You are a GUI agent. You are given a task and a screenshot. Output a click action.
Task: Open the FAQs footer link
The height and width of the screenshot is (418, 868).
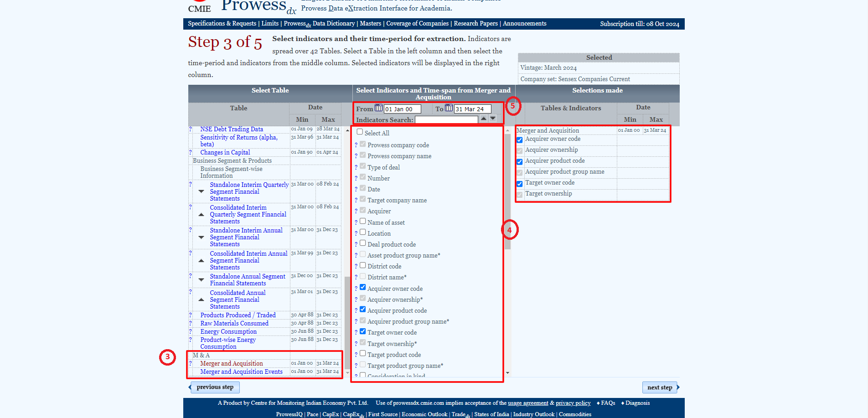coord(608,403)
